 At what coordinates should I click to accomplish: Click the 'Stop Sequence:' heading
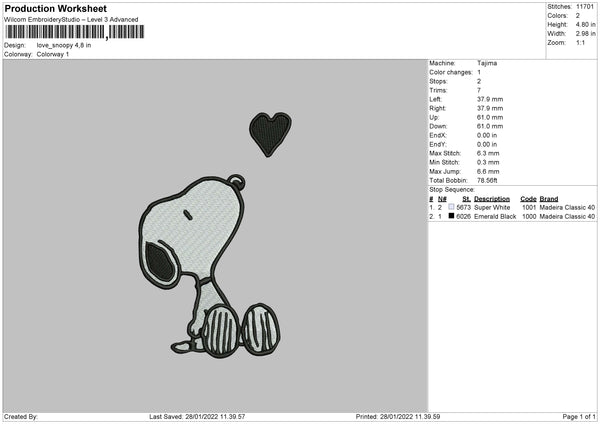tap(452, 190)
